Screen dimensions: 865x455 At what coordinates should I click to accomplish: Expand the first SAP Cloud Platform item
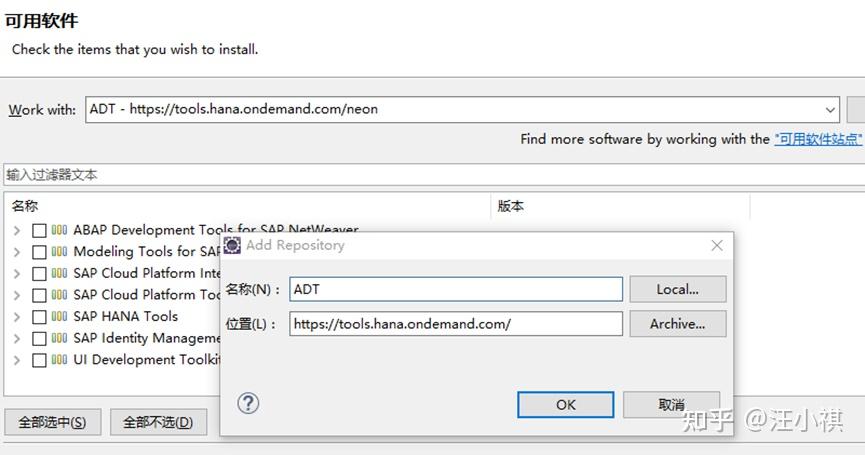[16, 273]
